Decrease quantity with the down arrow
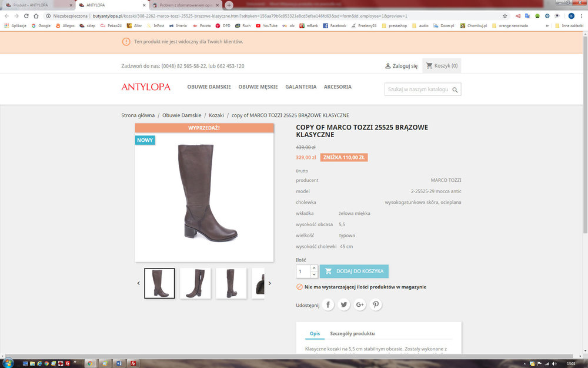This screenshot has height=368, width=588. point(314,274)
